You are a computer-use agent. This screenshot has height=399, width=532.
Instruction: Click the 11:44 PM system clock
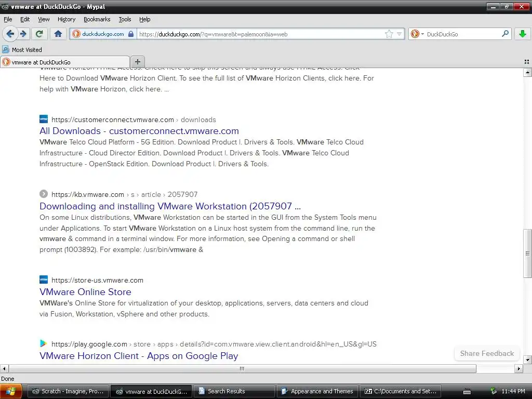(513, 392)
